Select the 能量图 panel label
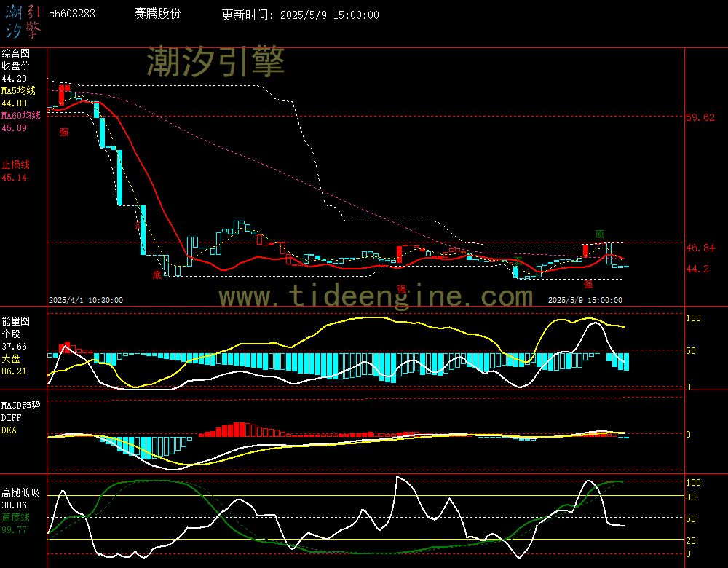The width and height of the screenshot is (728, 568). click(15, 321)
